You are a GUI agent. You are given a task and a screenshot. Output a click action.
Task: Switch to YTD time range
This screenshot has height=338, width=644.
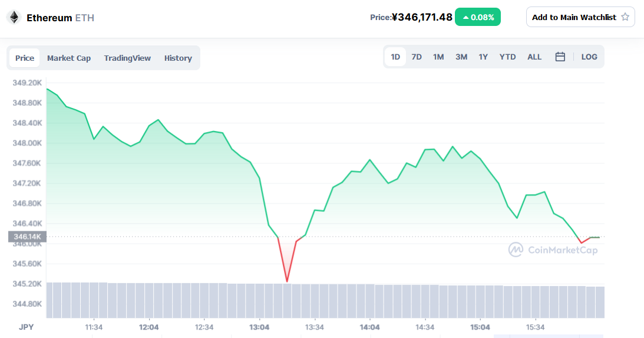pos(507,57)
